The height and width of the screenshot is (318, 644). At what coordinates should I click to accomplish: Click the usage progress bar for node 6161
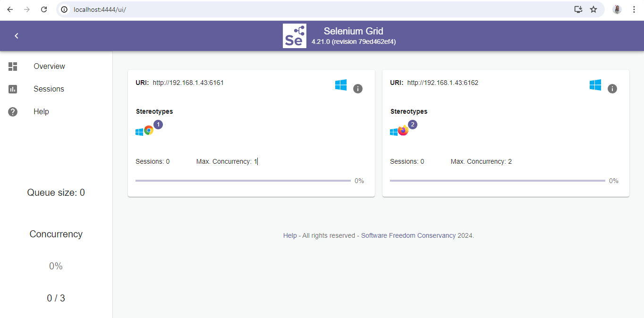pyautogui.click(x=243, y=181)
